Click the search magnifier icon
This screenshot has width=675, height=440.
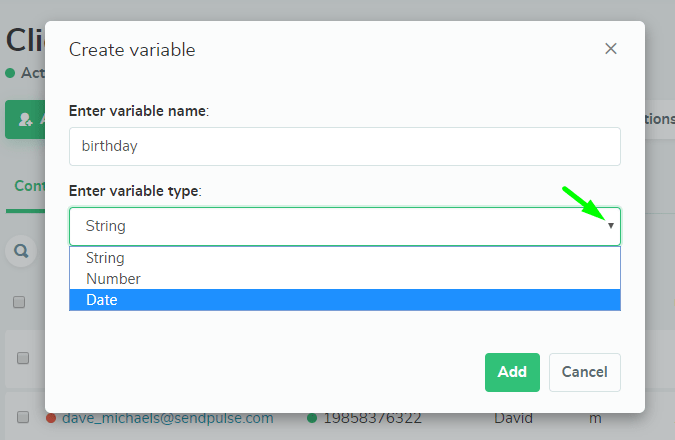20,251
